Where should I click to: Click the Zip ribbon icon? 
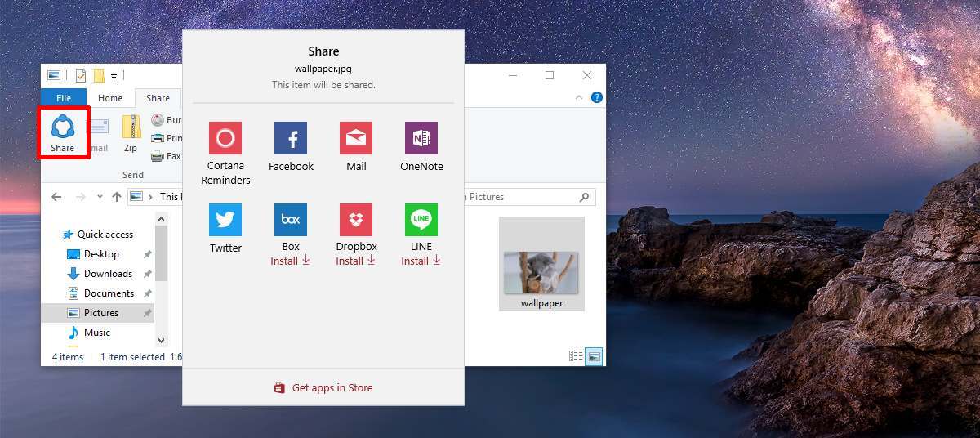[x=131, y=133]
